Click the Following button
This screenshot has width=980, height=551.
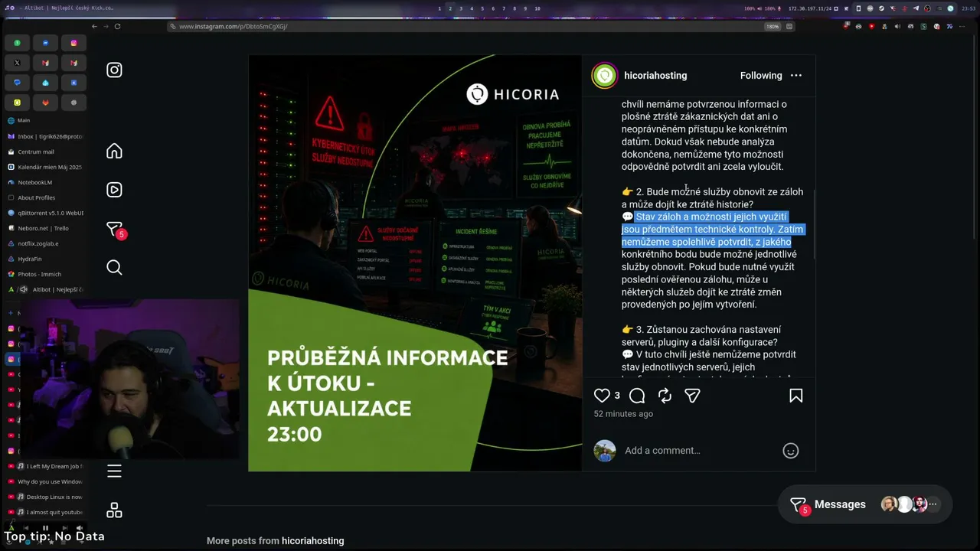761,76
